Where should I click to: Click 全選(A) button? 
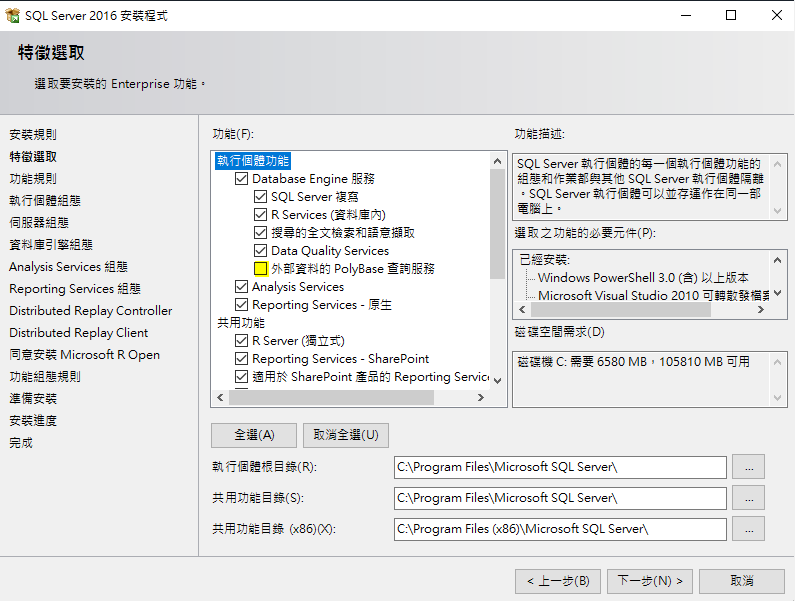[254, 435]
